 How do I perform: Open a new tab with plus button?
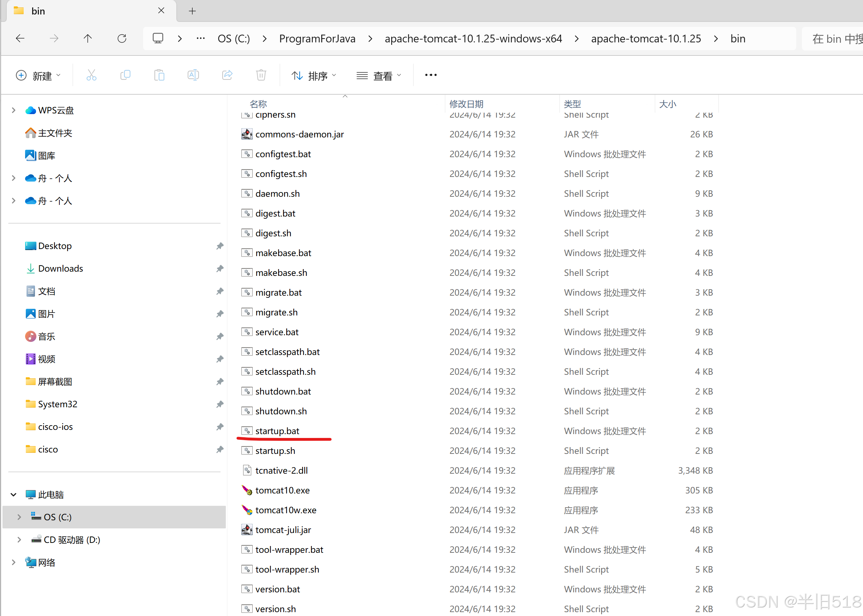click(x=192, y=11)
